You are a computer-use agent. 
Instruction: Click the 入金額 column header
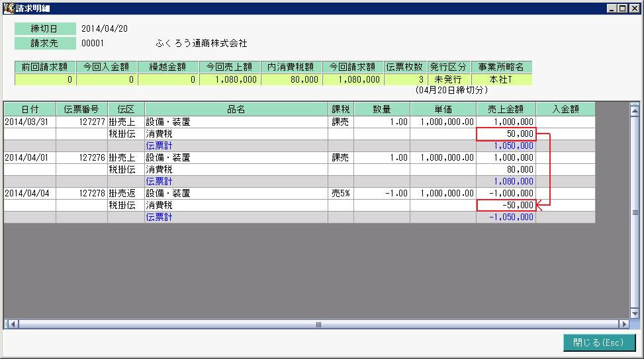[x=565, y=109]
